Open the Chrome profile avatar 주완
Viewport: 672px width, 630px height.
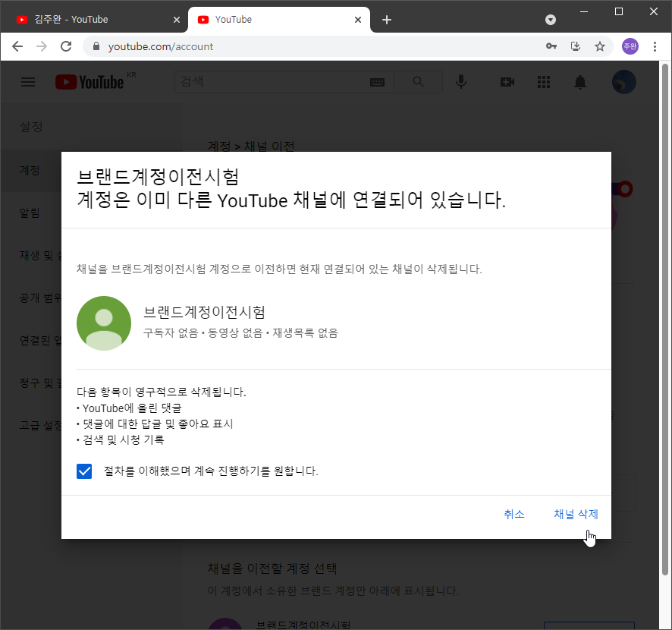click(x=630, y=46)
